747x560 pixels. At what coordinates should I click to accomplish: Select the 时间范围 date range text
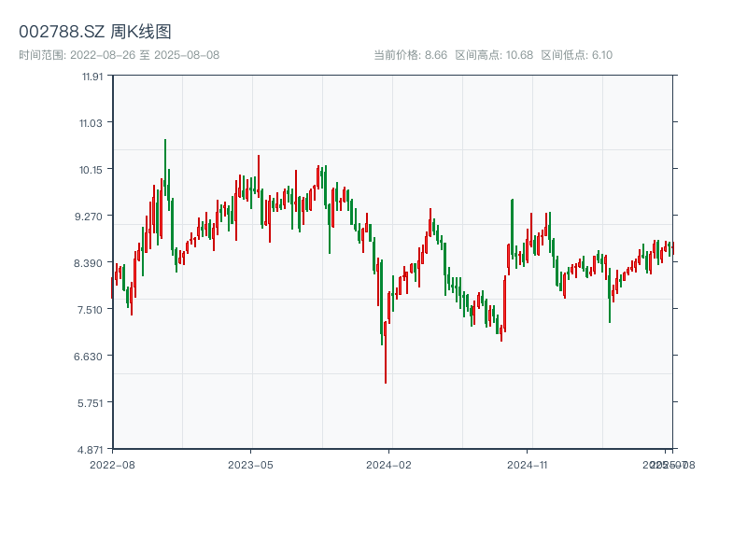pyautogui.click(x=120, y=55)
